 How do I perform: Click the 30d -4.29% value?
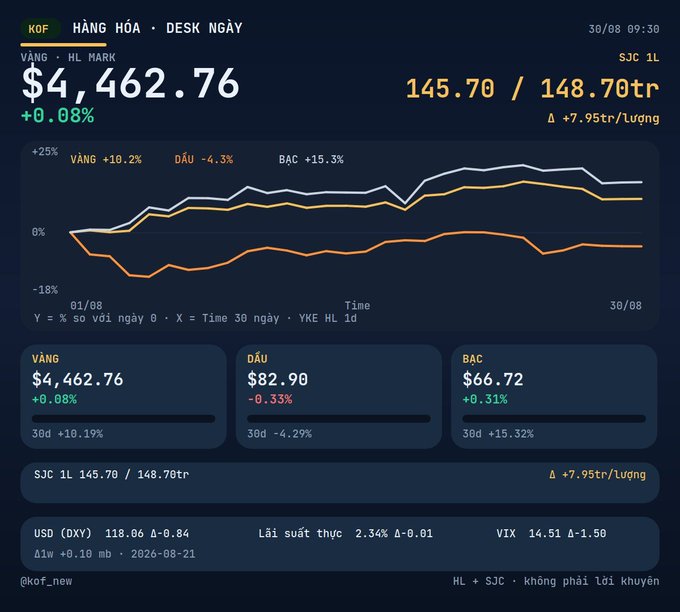click(x=279, y=434)
